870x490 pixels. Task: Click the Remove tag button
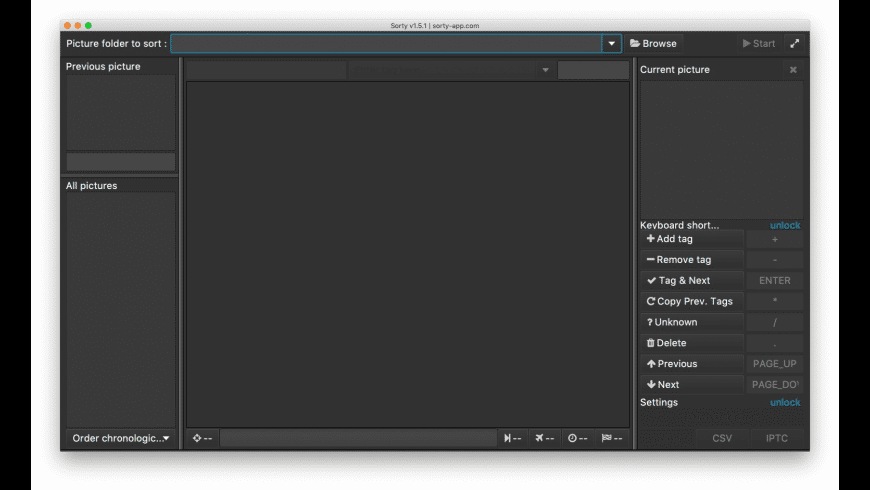pyautogui.click(x=692, y=260)
